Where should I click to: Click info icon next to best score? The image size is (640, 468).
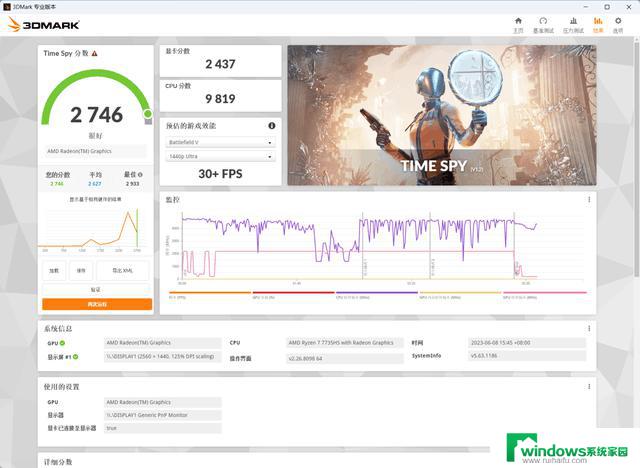click(140, 175)
